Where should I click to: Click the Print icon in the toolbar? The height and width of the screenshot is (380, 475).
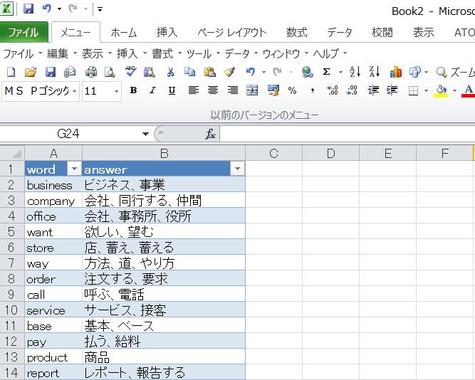point(91,72)
